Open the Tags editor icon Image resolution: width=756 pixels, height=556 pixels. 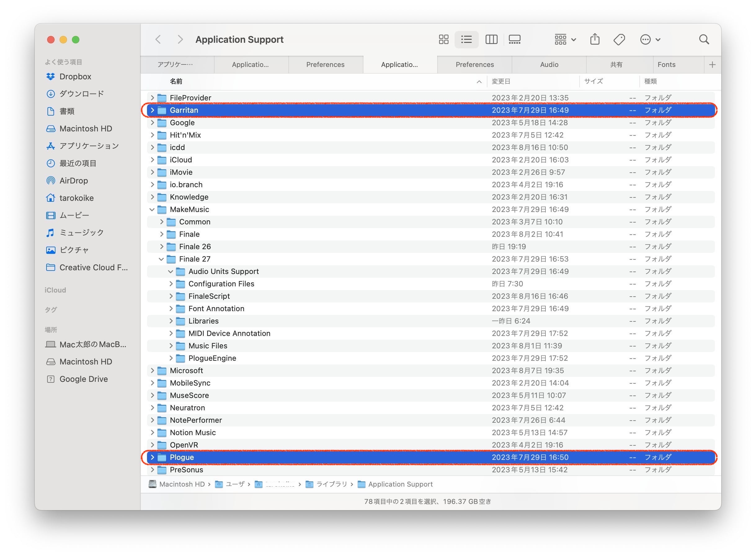click(x=619, y=39)
